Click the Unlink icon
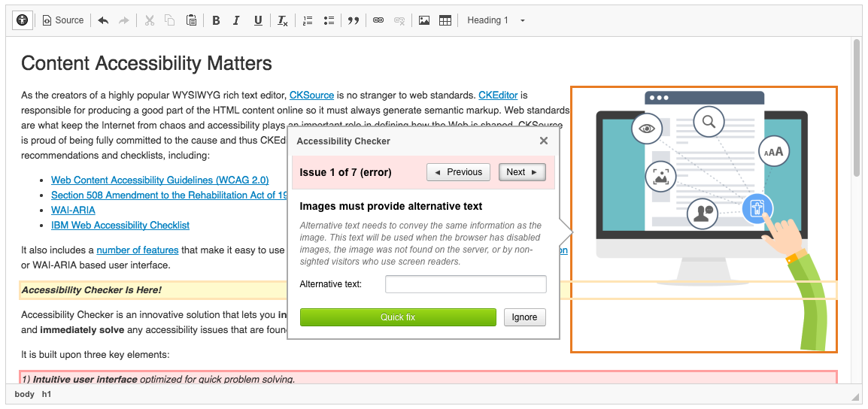868x409 pixels. pyautogui.click(x=399, y=20)
